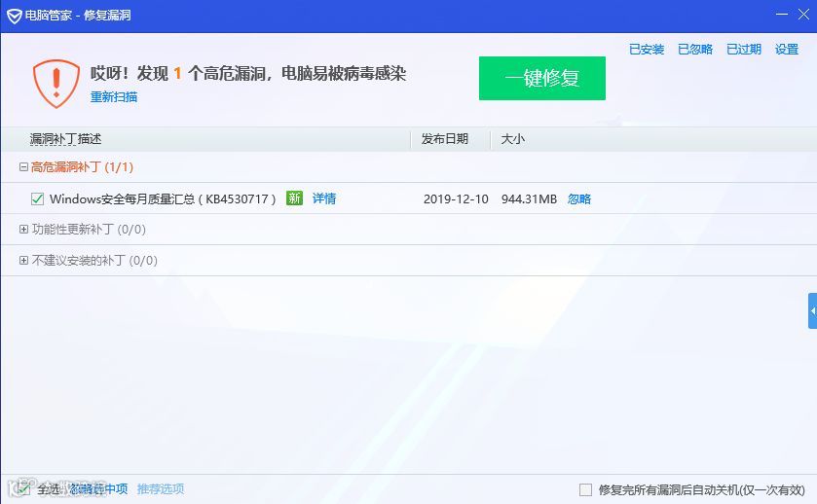Click 重新扫描 to rescan vulnerabilities
Image resolution: width=817 pixels, height=504 pixels.
click(x=114, y=97)
